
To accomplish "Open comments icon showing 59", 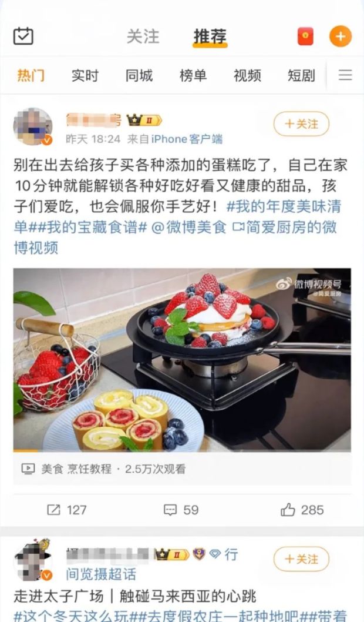I will pyautogui.click(x=170, y=510).
